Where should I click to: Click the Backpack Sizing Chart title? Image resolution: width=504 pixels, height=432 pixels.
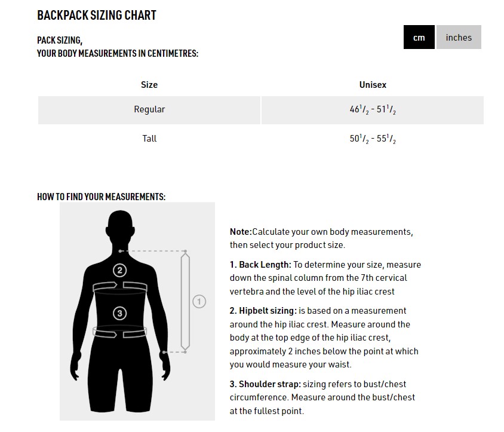[97, 16]
